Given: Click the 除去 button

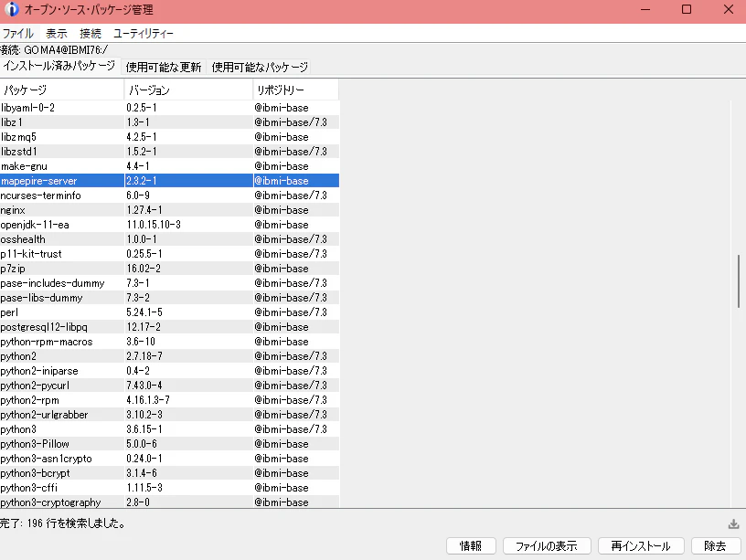Looking at the screenshot, I should tap(716, 545).
